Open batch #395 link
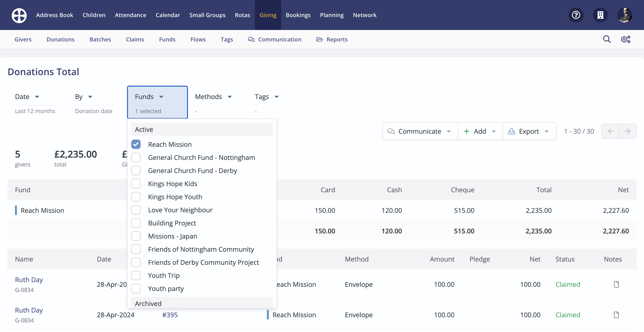 point(170,315)
